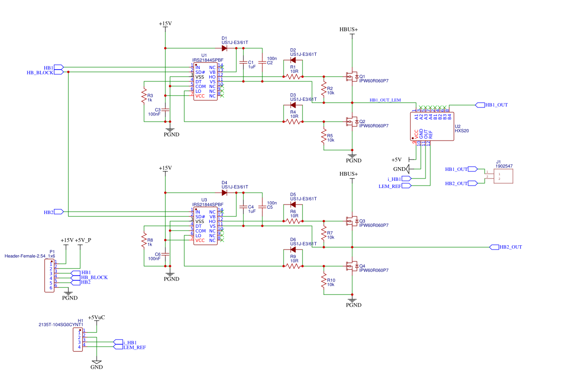Click the Q4 MOSFET symbol
The width and height of the screenshot is (567, 392).
[x=352, y=266]
